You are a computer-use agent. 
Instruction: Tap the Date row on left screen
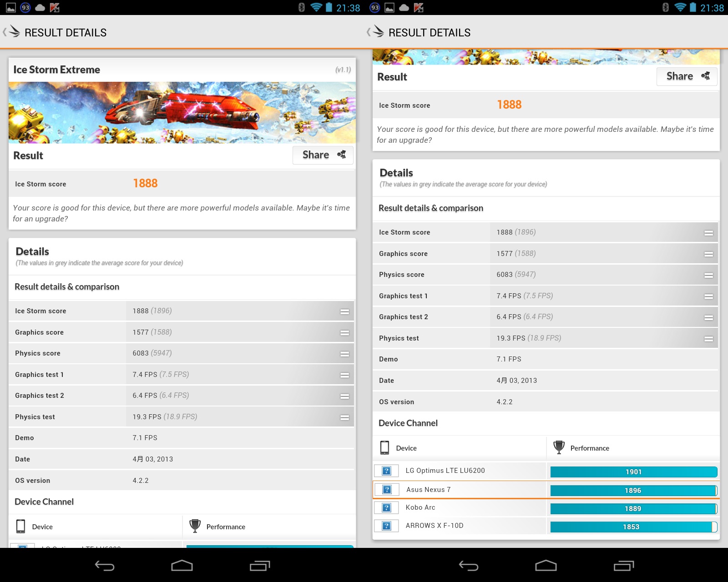pyautogui.click(x=182, y=459)
